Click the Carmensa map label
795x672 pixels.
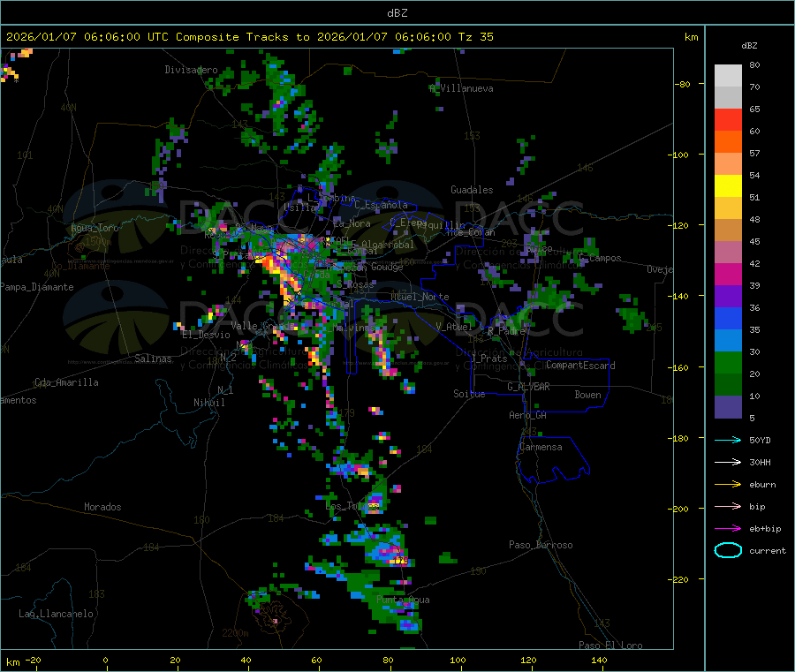click(541, 447)
